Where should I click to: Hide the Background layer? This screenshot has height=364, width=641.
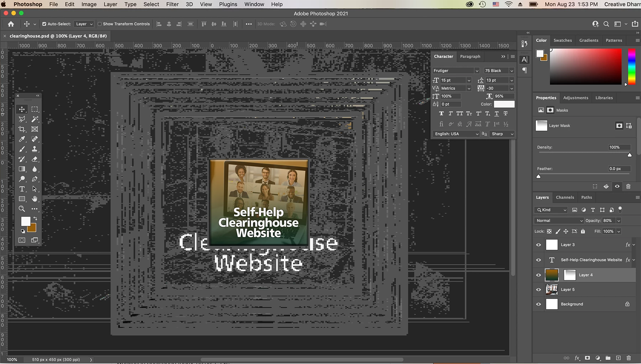[538, 304]
